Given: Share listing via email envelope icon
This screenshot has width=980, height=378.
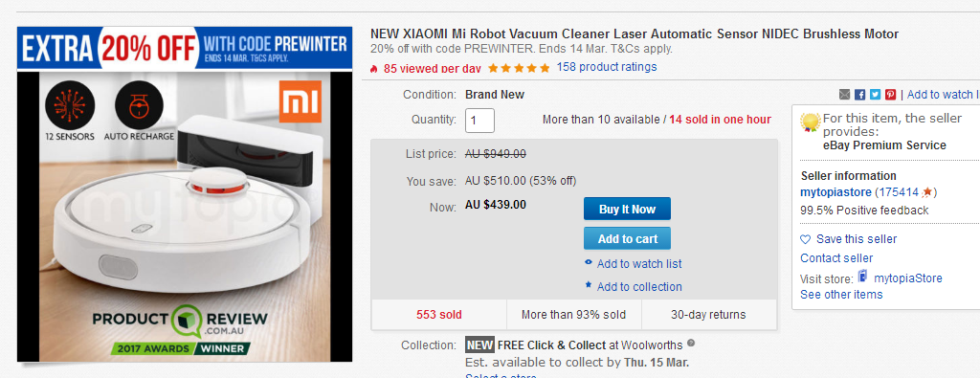Looking at the screenshot, I should [x=844, y=95].
